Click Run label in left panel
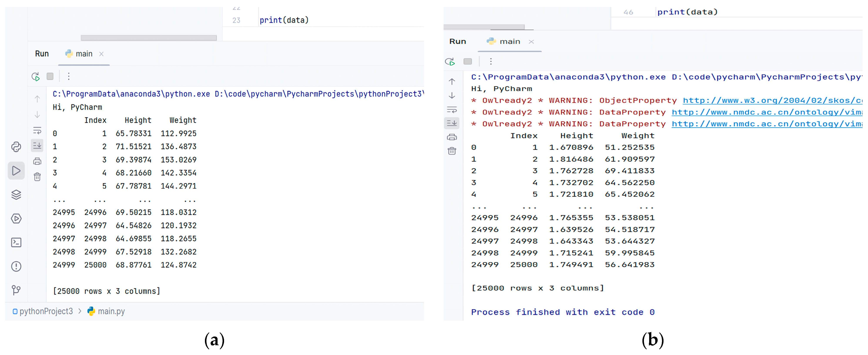 42,54
